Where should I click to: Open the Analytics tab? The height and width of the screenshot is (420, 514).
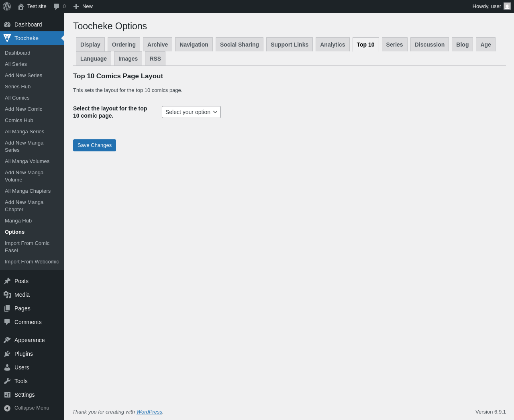click(x=332, y=45)
